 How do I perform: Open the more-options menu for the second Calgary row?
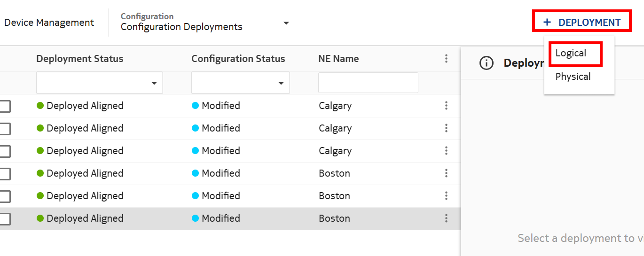446,128
